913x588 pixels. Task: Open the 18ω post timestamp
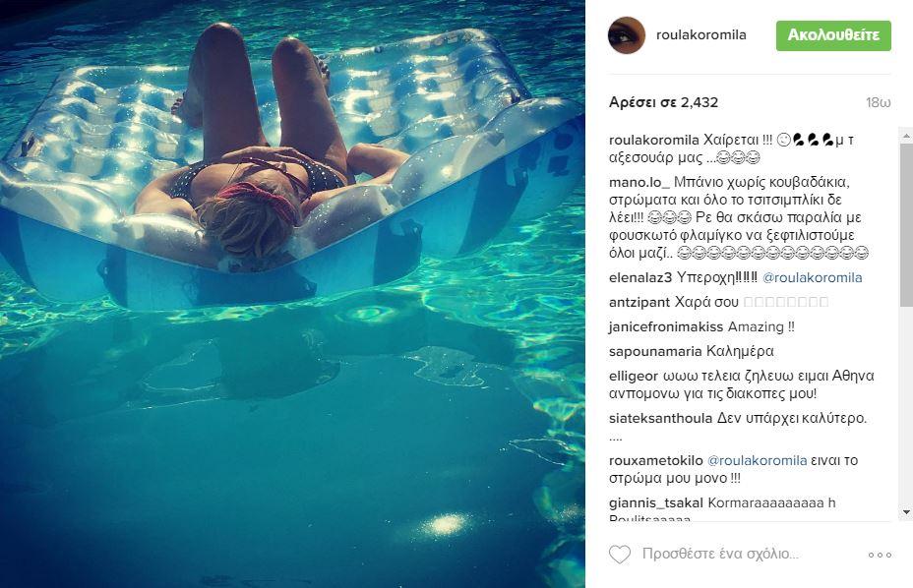[878, 103]
